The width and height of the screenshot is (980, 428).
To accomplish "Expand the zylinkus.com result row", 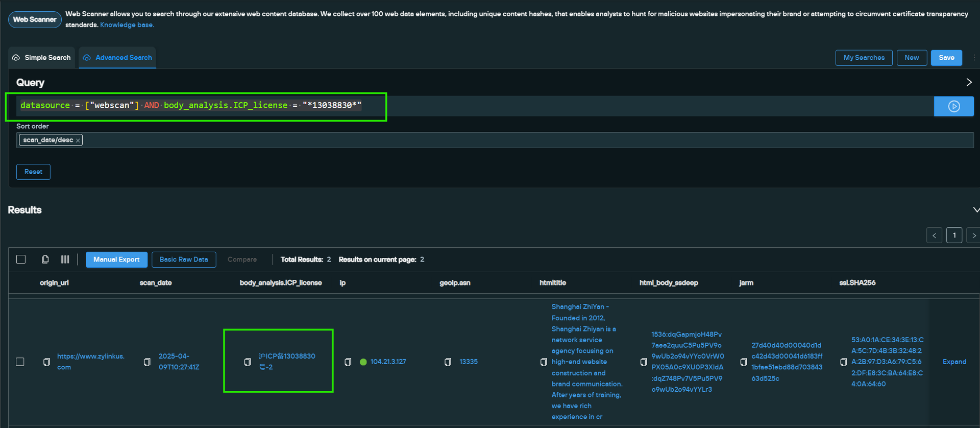I will [x=954, y=362].
